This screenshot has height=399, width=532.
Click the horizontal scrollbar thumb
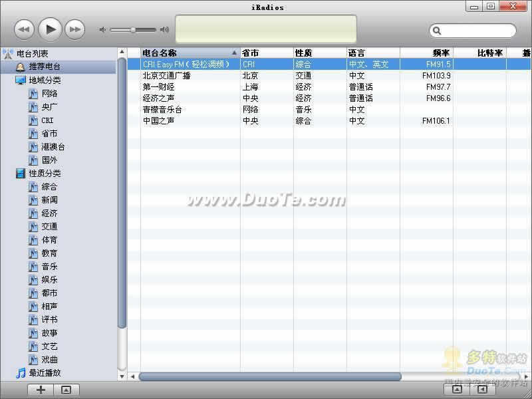[270, 376]
